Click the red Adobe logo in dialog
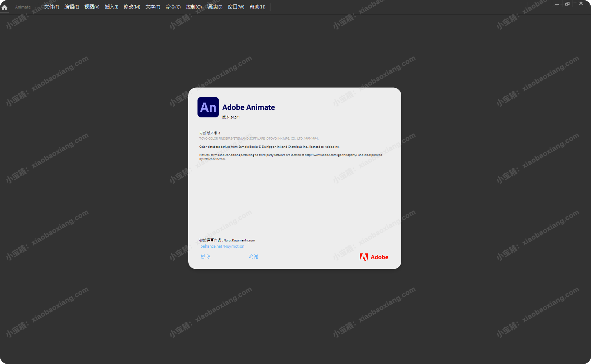Image resolution: width=591 pixels, height=364 pixels. [374, 257]
